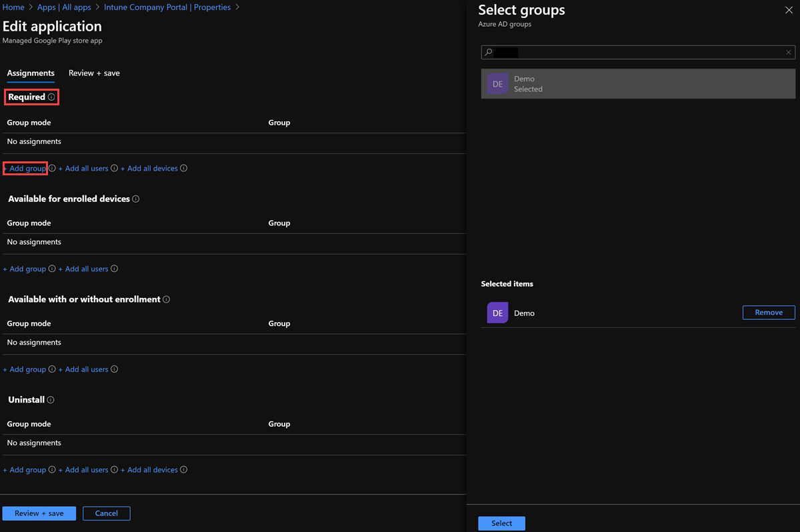Image resolution: width=800 pixels, height=532 pixels.
Task: Click into the group search input field
Action: (638, 52)
